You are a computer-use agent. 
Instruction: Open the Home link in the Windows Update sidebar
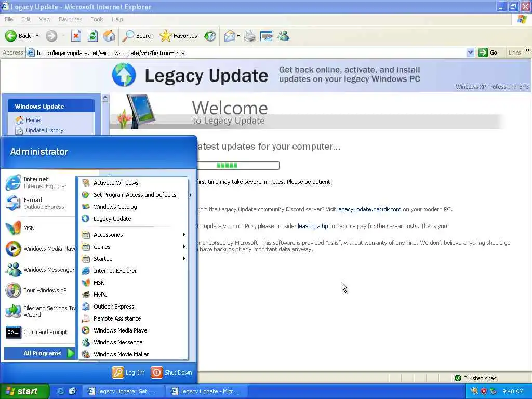(x=33, y=120)
